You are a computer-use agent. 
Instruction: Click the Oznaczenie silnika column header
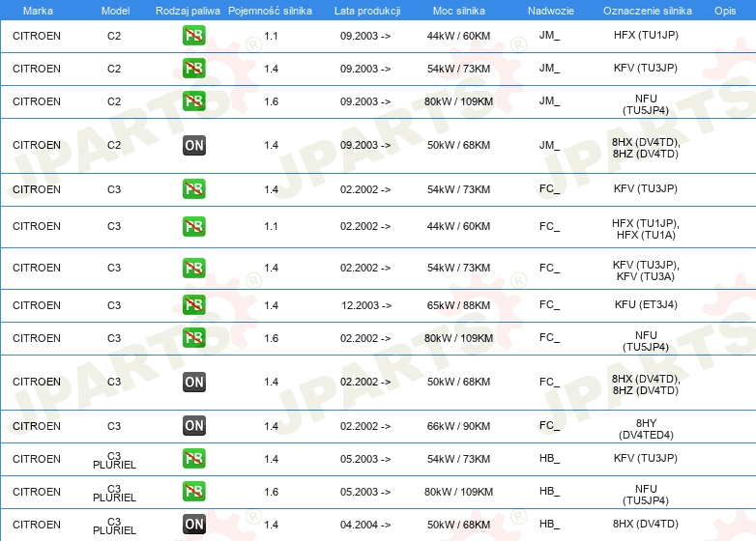[647, 11]
